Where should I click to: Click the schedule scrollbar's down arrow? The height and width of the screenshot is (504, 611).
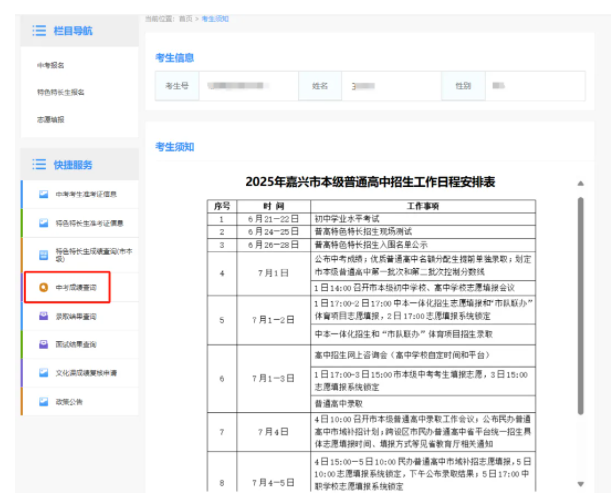pyautogui.click(x=580, y=485)
